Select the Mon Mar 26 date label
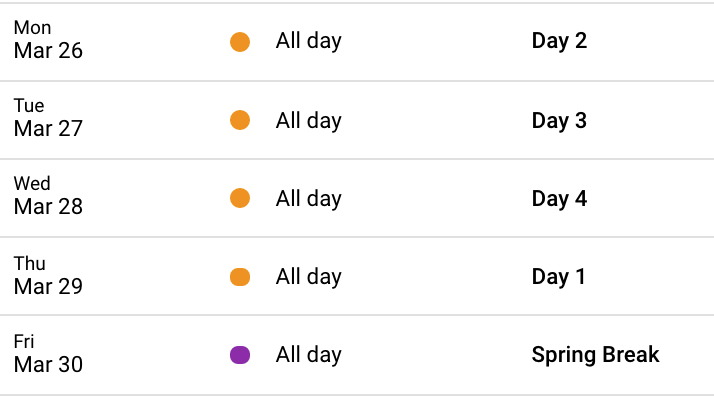Screen dimensions: 714x396 [x=48, y=40]
